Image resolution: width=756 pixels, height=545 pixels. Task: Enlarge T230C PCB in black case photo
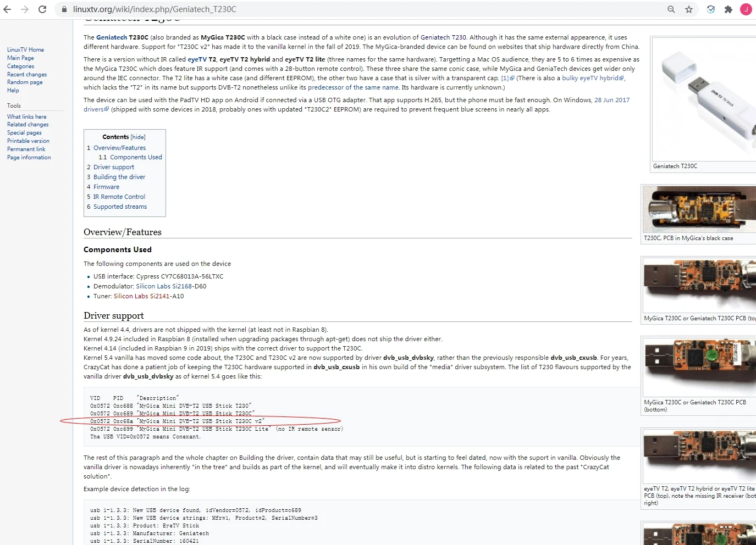click(699, 209)
